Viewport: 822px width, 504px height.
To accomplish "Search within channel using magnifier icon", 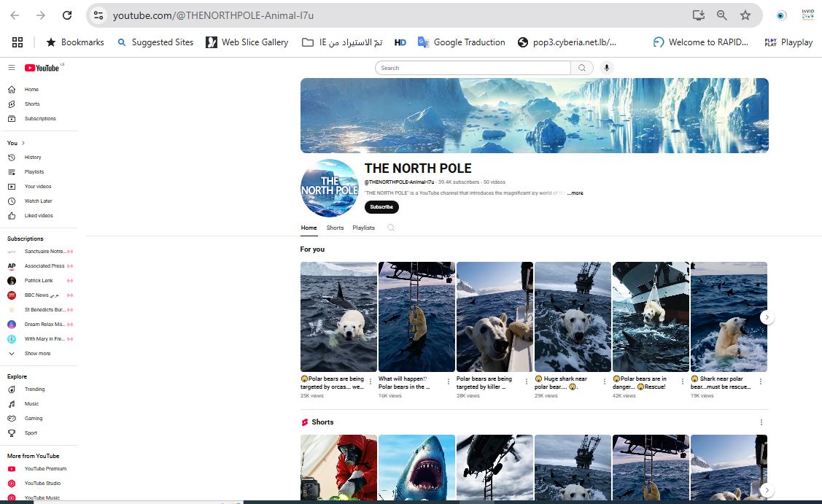I will point(391,228).
